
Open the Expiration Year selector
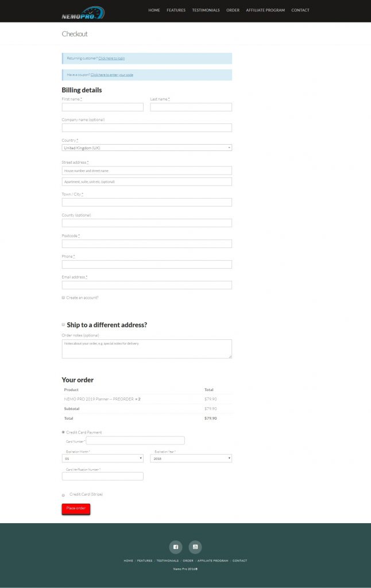pyautogui.click(x=191, y=458)
